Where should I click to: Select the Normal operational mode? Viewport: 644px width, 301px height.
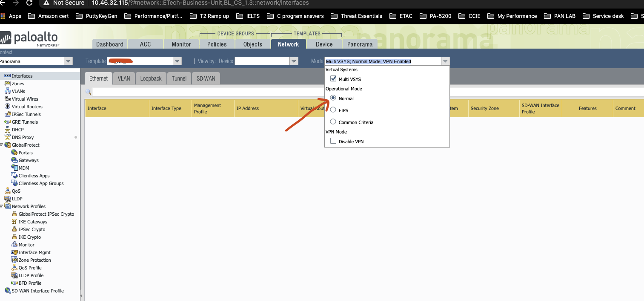click(333, 98)
